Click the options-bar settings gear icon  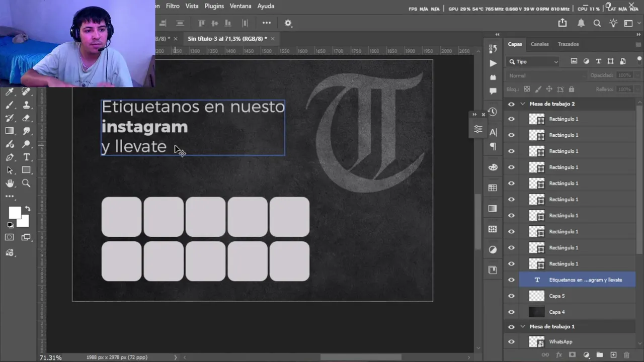coord(288,23)
